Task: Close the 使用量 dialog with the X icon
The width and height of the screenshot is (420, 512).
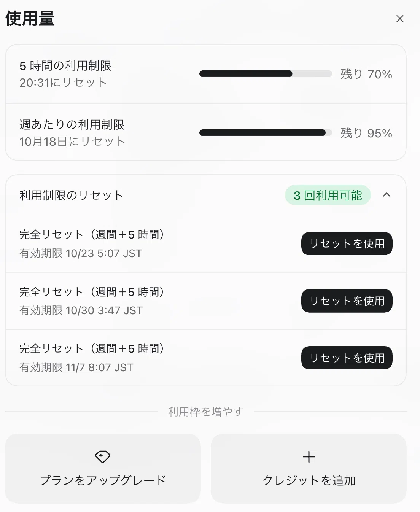Action: pos(400,19)
